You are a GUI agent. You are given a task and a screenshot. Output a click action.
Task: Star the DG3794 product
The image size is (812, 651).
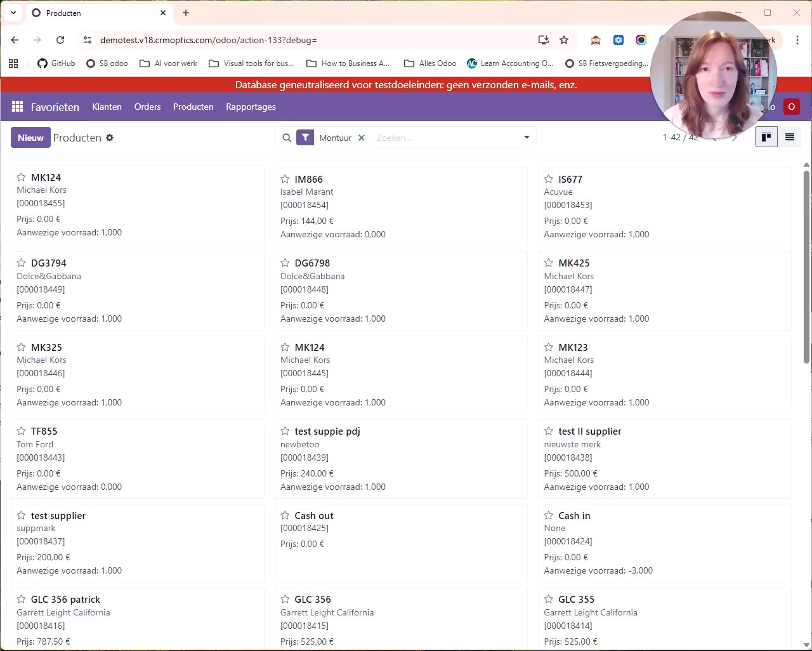(x=21, y=263)
